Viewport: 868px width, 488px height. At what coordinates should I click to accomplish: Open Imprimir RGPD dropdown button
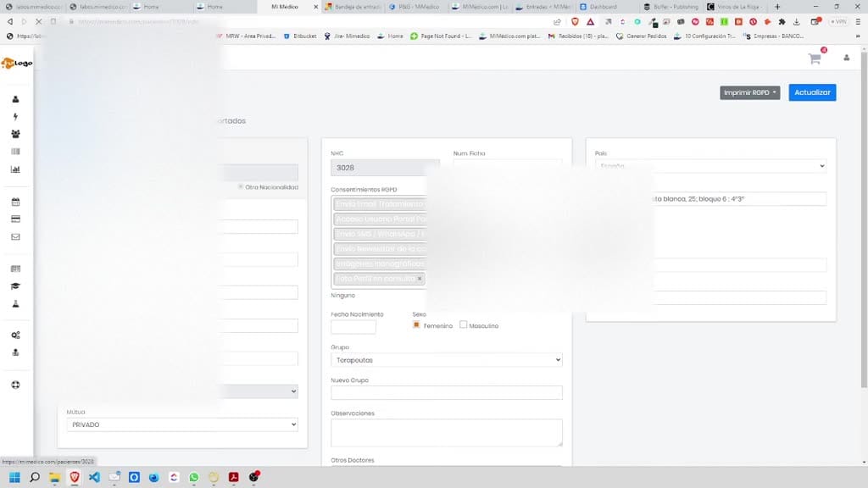coord(749,92)
